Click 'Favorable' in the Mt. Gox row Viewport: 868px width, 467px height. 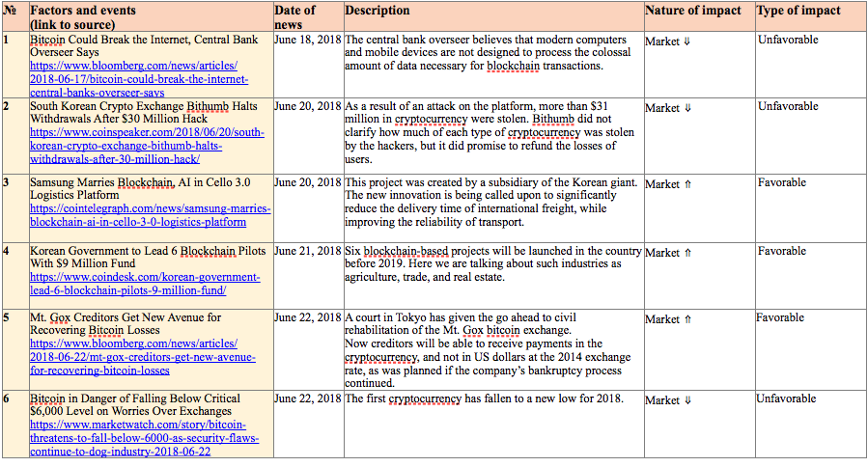coord(780,317)
